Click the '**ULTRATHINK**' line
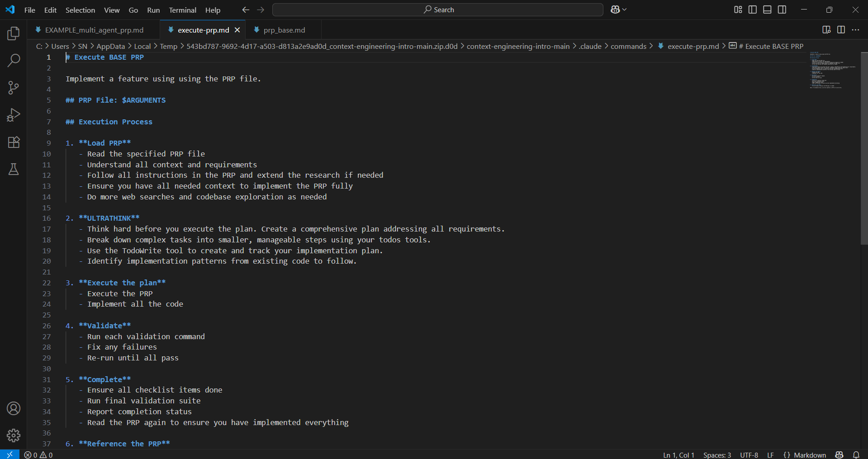868x459 pixels. pos(109,218)
